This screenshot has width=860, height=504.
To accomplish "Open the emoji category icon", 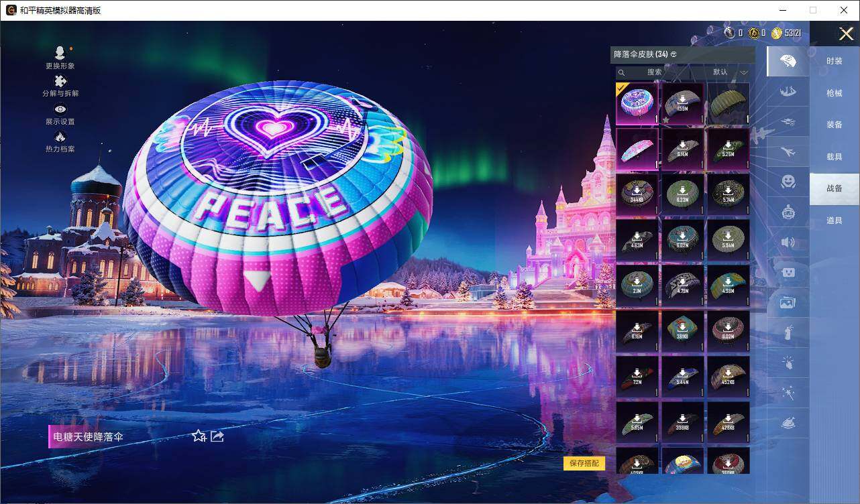I will (788, 182).
